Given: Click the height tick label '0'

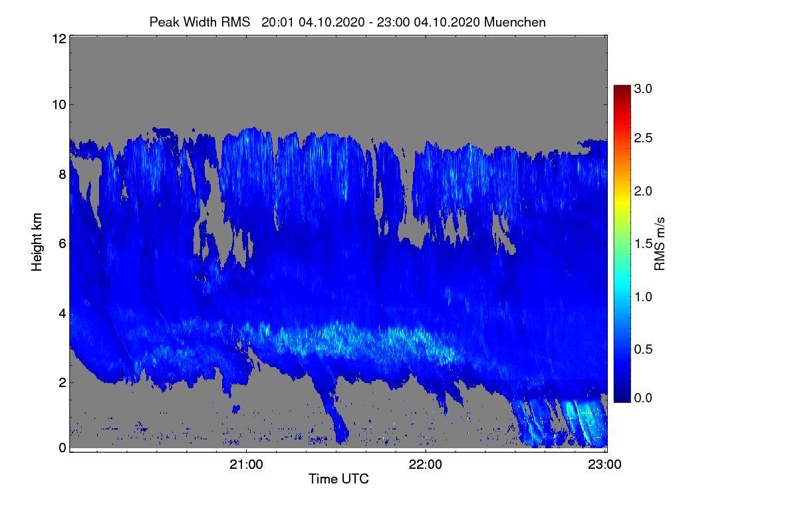Looking at the screenshot, I should (63, 448).
